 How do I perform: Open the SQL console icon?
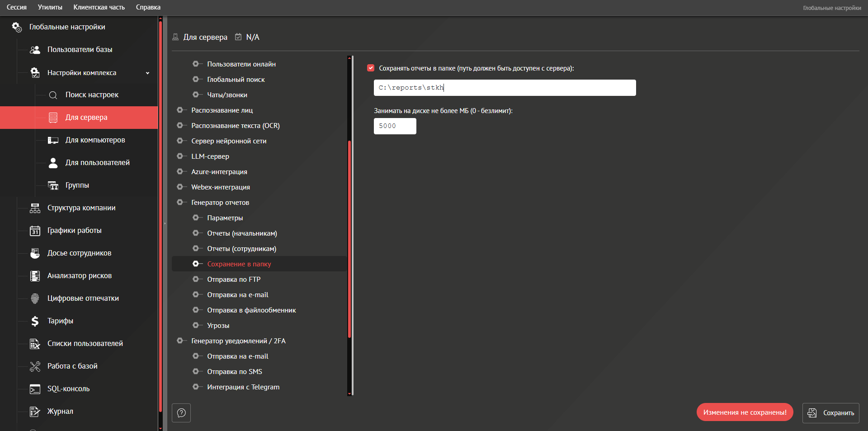[x=35, y=389]
